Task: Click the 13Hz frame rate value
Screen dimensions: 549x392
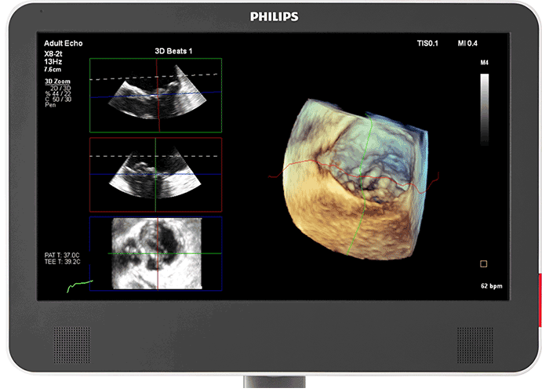Action: click(x=53, y=62)
